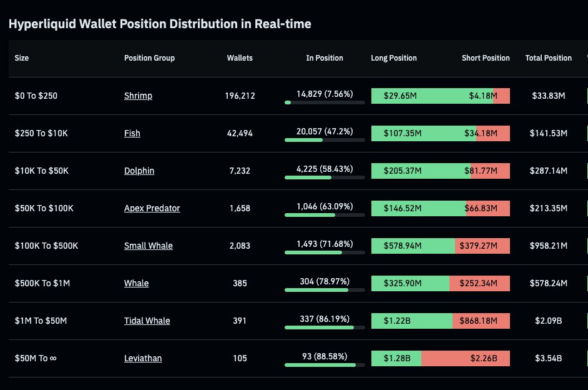The width and height of the screenshot is (588, 390).
Task: Click the 2,083 wallets value
Action: (240, 246)
